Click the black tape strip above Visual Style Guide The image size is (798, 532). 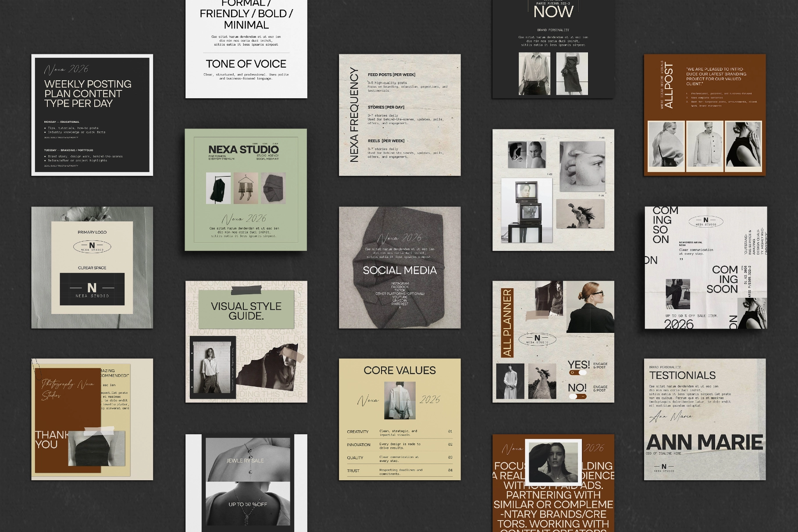[246, 290]
